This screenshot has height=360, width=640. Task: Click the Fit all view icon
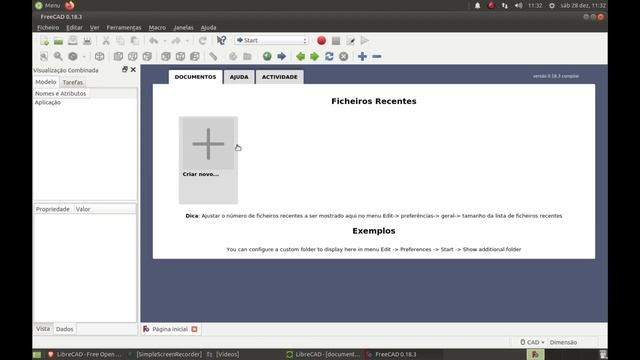pos(44,56)
